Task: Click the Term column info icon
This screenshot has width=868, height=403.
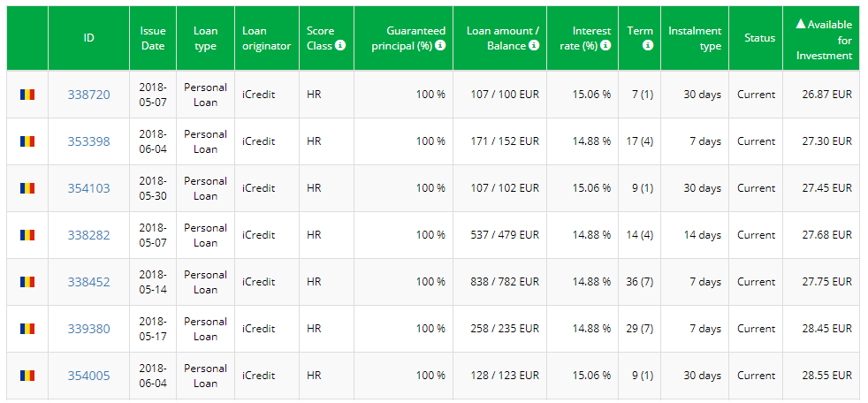Action: click(648, 46)
